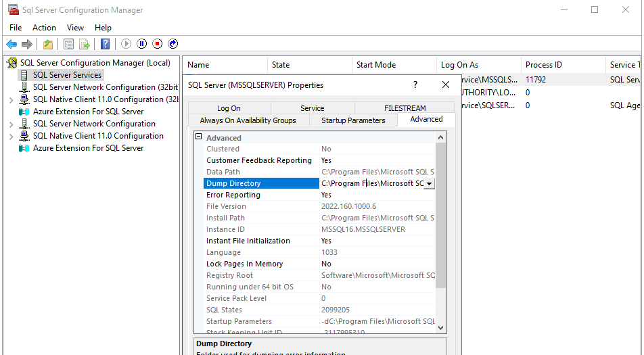Click the property grid vertical scrollbar thumb
Screen dimensions: 644x355
[x=440, y=216]
